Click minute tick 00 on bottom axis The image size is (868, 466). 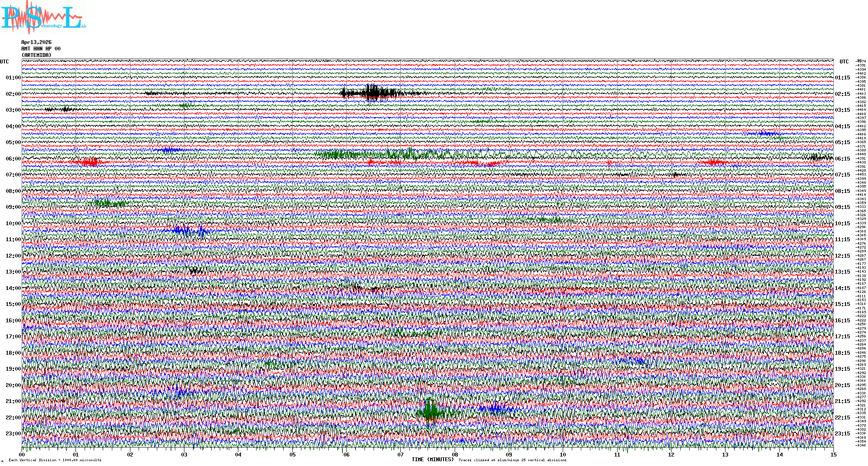pos(22,454)
